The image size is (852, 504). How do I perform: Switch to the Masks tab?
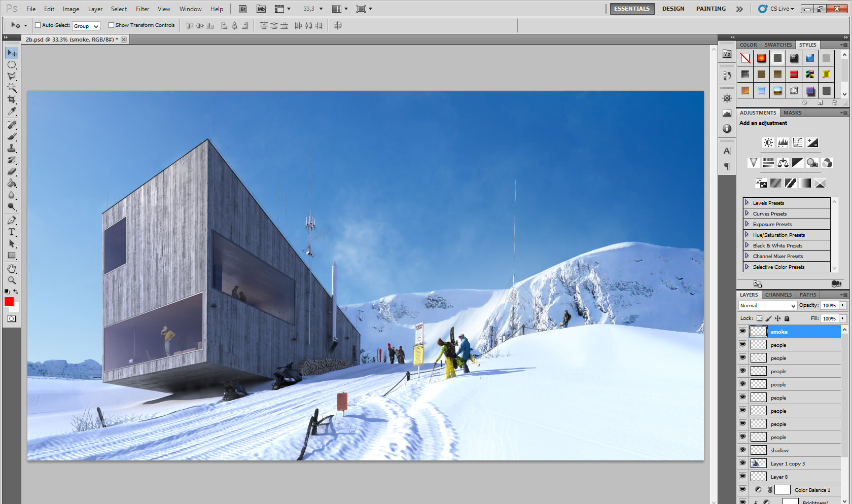point(792,113)
